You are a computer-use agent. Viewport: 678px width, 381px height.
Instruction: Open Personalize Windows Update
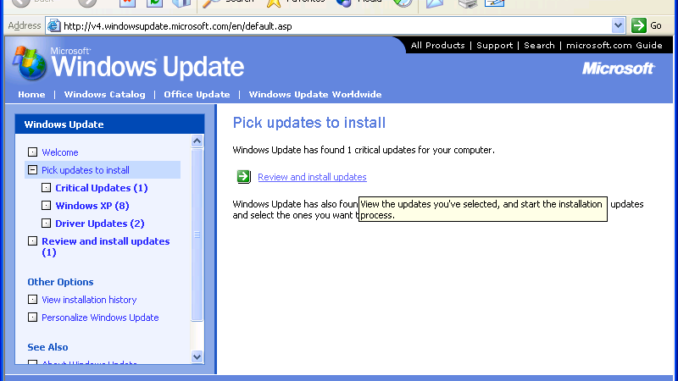[x=100, y=317]
